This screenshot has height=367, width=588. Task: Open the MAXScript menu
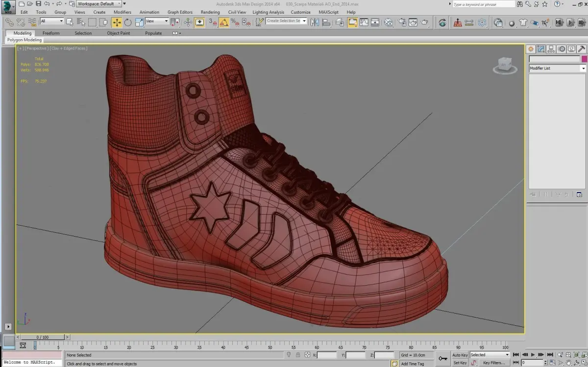tap(329, 12)
